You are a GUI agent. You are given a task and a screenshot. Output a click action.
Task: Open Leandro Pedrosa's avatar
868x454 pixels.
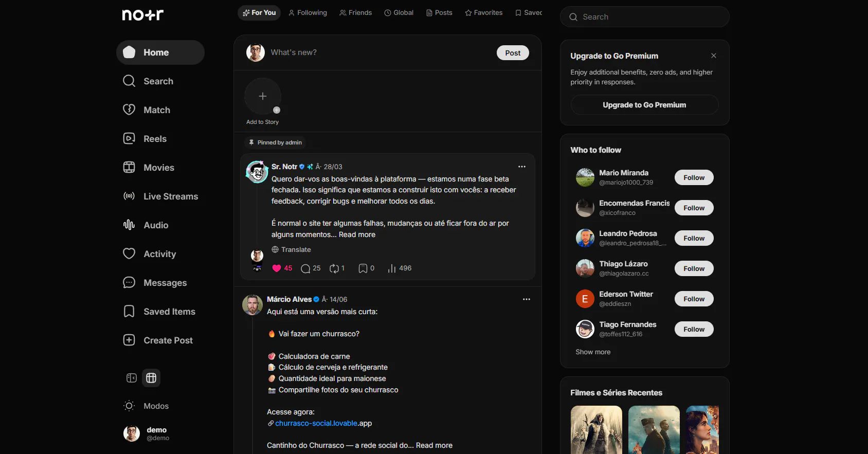pyautogui.click(x=585, y=238)
